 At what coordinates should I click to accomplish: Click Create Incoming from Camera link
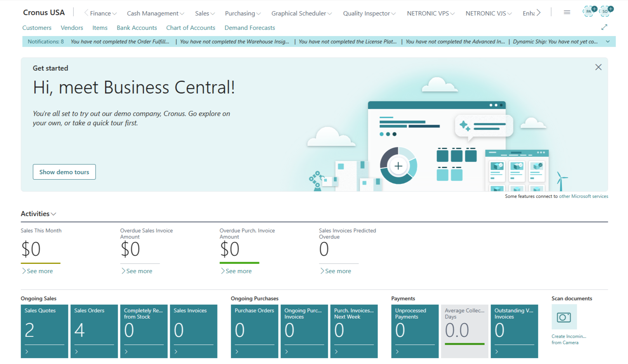(x=569, y=339)
